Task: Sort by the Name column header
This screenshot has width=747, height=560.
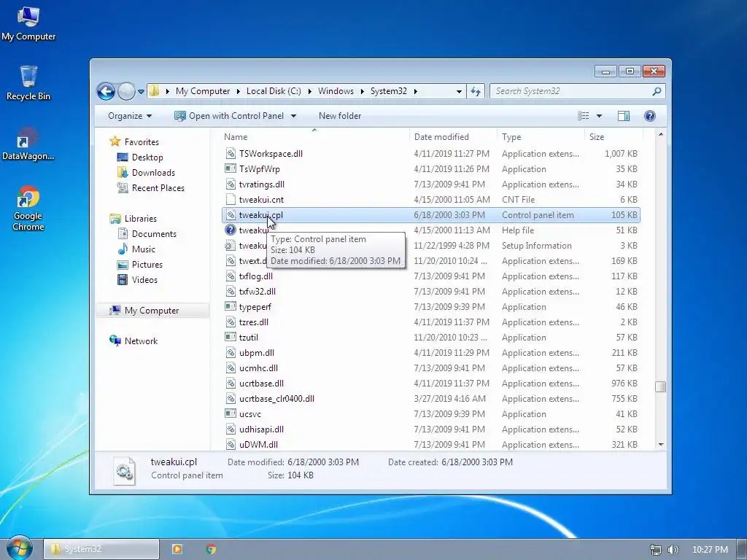Action: coord(314,136)
